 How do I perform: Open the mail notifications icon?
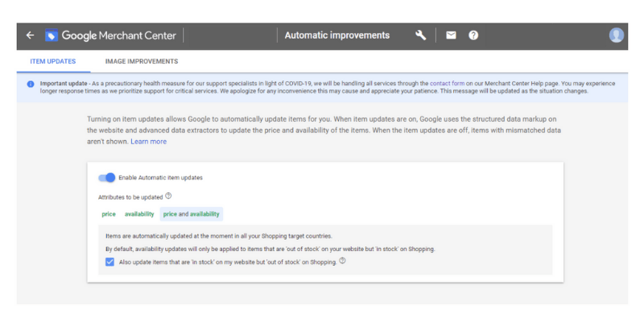(451, 35)
